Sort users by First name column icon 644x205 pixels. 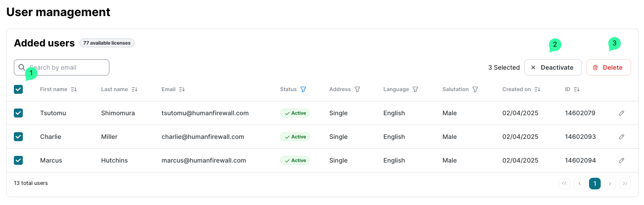(74, 89)
